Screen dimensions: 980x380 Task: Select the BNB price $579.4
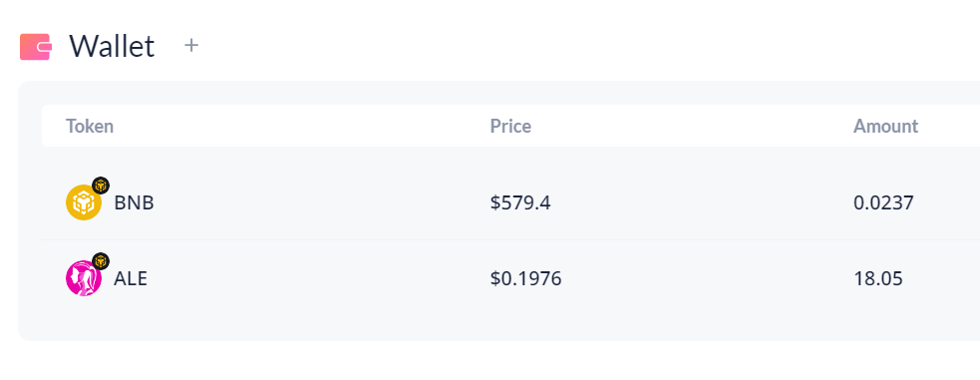click(520, 203)
